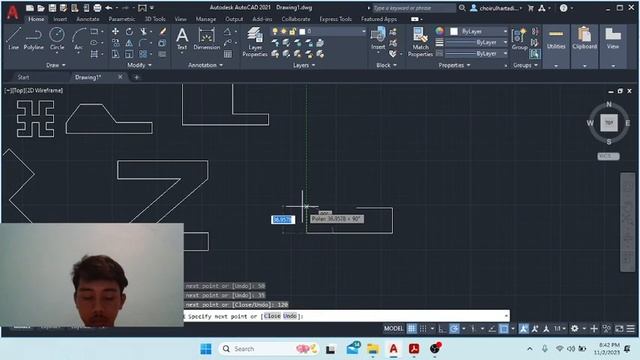This screenshot has width=640, height=360.
Task: Open the Annotate ribbon tab
Action: (x=88, y=19)
